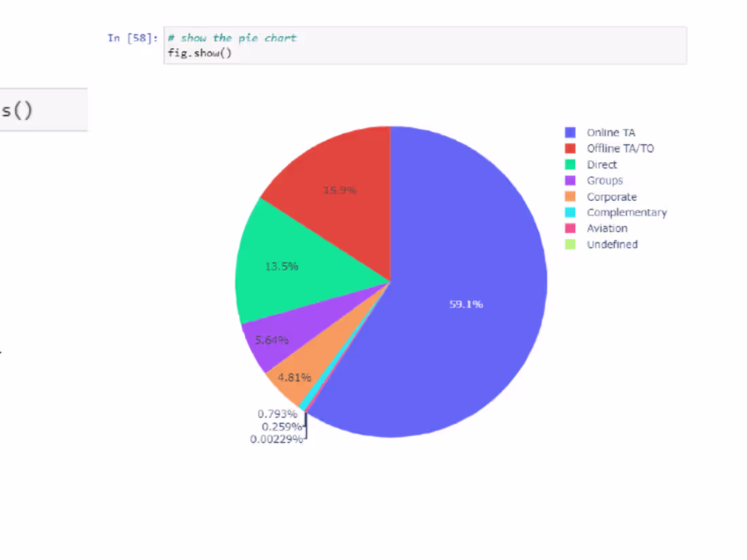Toggle the Corporate legend entry

pos(611,196)
